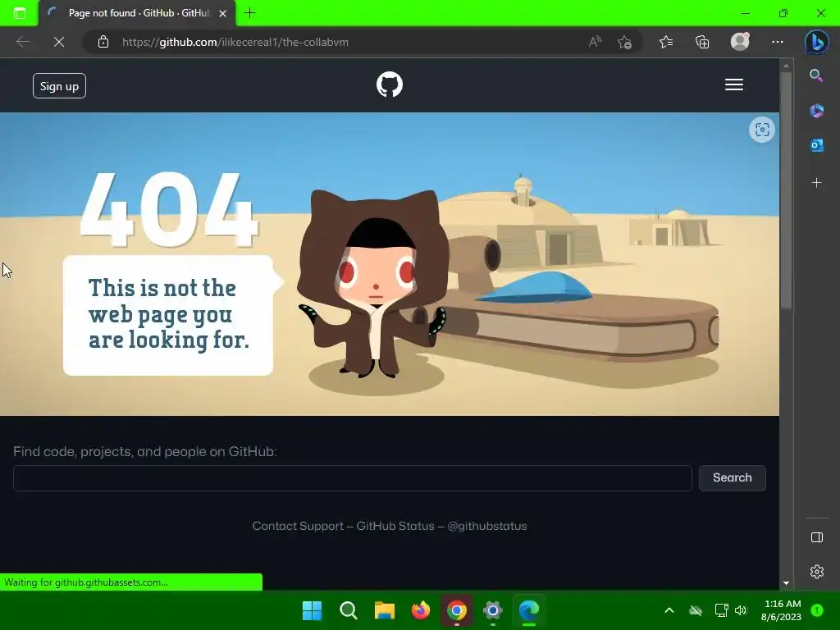Open File Explorer from the taskbar
This screenshot has width=840, height=630.
[384, 610]
